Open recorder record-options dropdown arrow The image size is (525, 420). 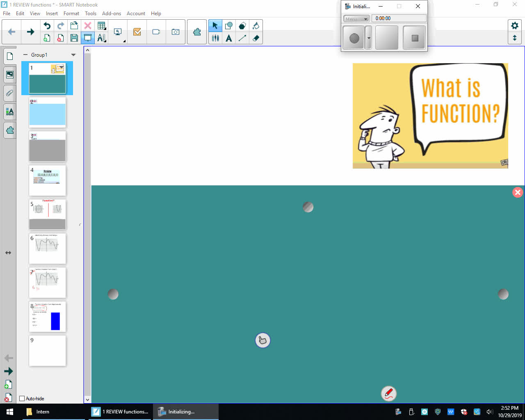pyautogui.click(x=369, y=38)
